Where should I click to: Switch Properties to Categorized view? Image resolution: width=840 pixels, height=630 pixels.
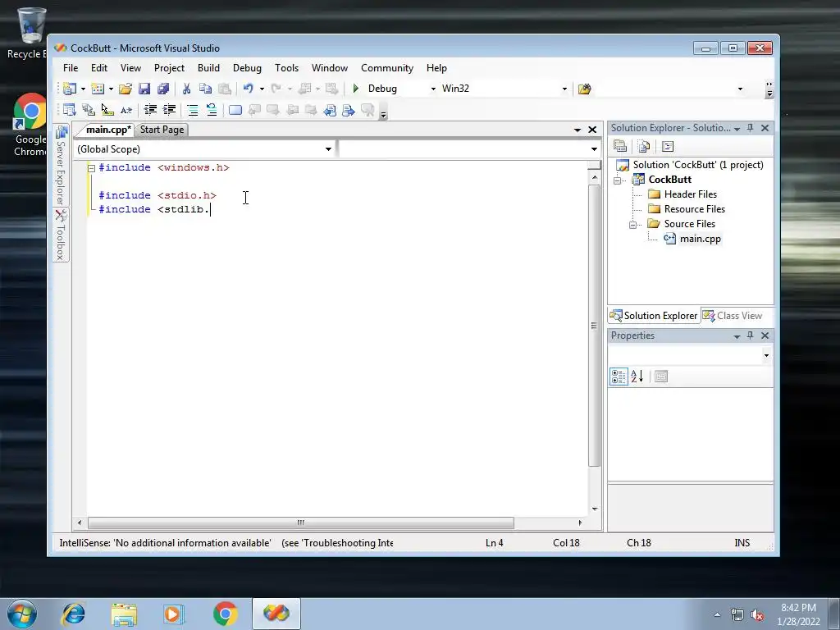tap(619, 376)
